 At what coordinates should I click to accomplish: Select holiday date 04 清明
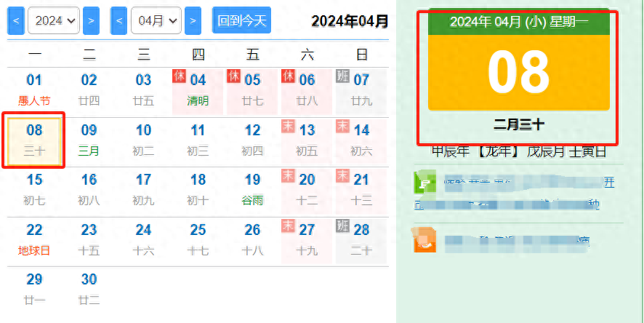[x=198, y=91]
